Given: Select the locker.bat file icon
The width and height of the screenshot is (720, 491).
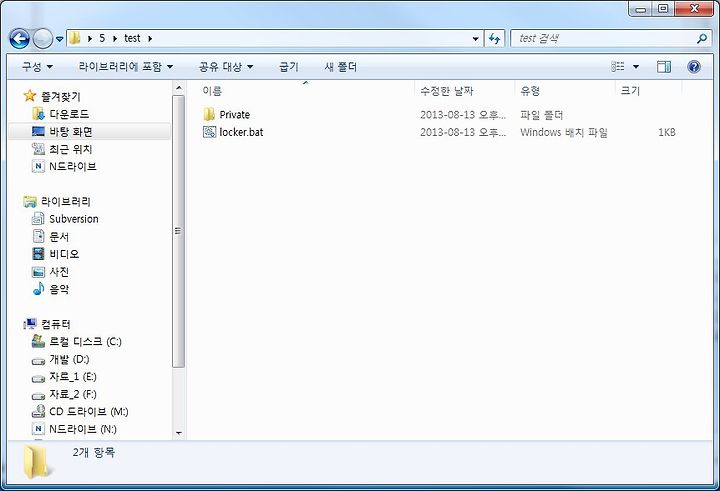Looking at the screenshot, I should click(209, 132).
